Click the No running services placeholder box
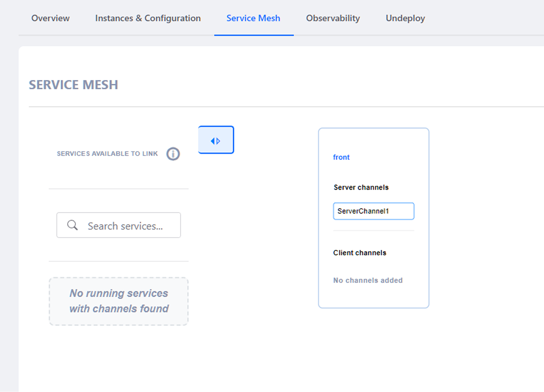 point(118,301)
